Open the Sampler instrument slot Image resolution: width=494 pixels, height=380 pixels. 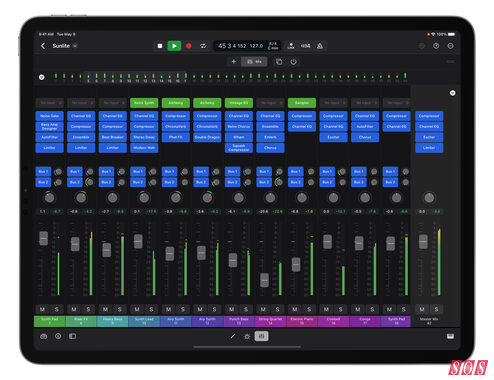(302, 103)
